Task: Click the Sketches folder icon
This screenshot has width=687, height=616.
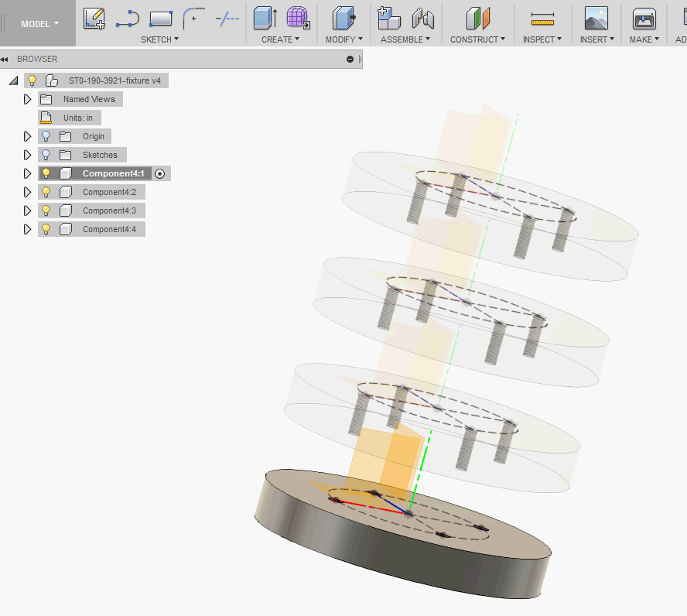Action: pyautogui.click(x=65, y=155)
